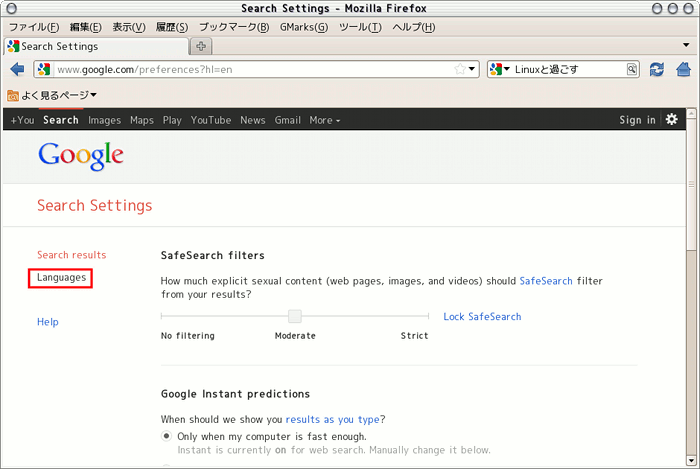Screen dimensions: 700x469
Task: Go to the home page icon
Action: [x=684, y=70]
